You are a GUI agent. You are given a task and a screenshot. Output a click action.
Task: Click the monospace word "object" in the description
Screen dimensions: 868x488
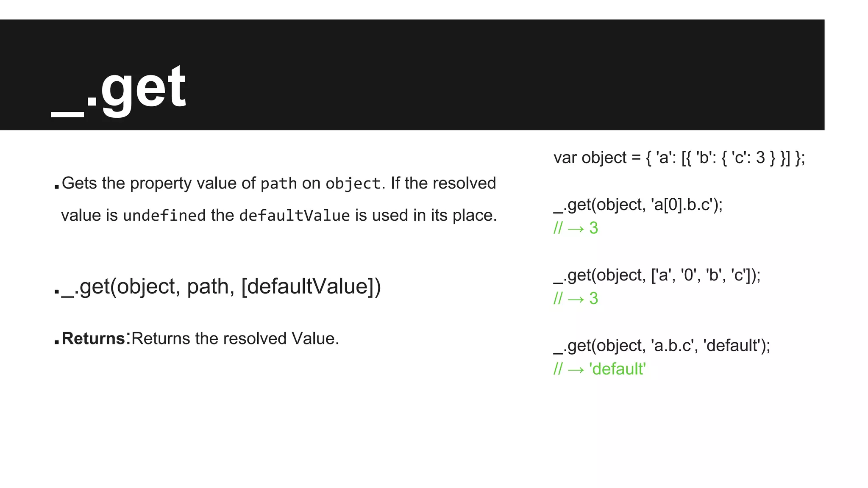353,184
